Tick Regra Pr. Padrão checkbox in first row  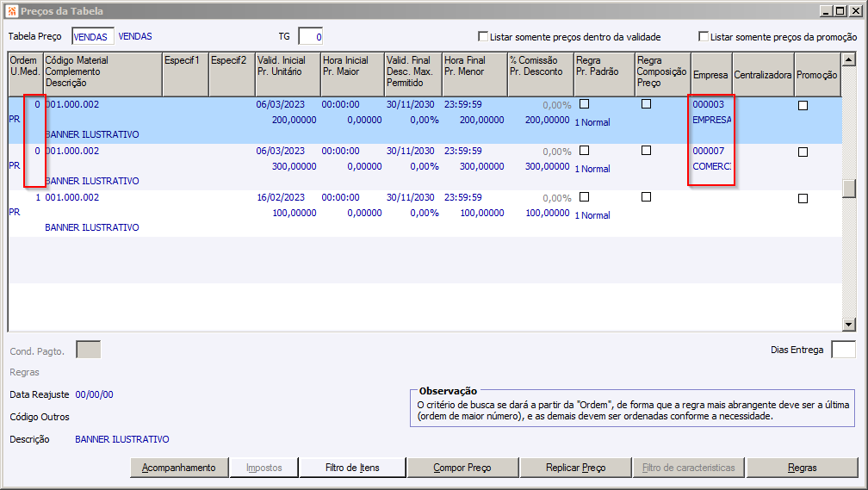coord(585,104)
